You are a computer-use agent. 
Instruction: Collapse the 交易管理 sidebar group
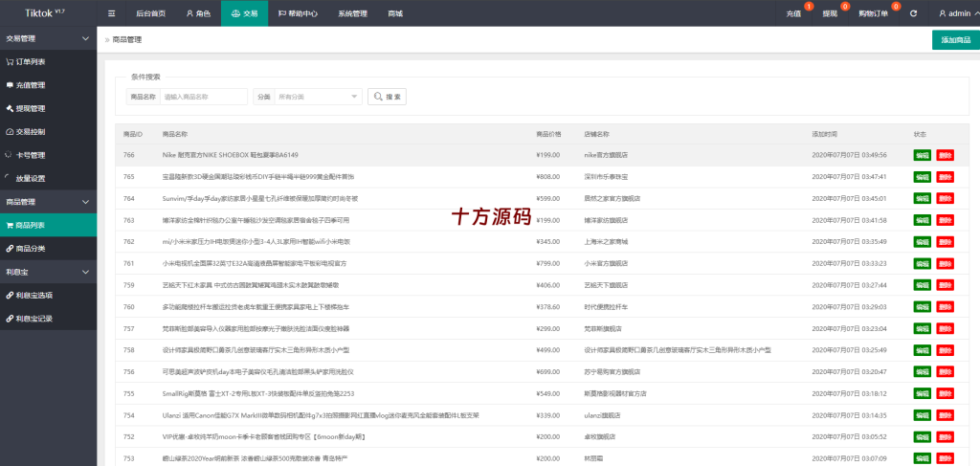48,38
